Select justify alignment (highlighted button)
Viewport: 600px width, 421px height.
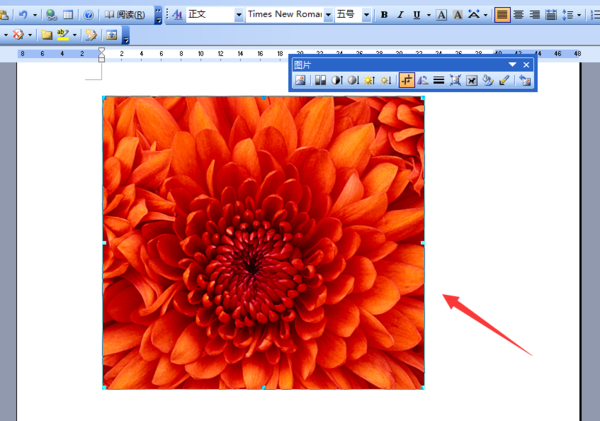tap(502, 15)
